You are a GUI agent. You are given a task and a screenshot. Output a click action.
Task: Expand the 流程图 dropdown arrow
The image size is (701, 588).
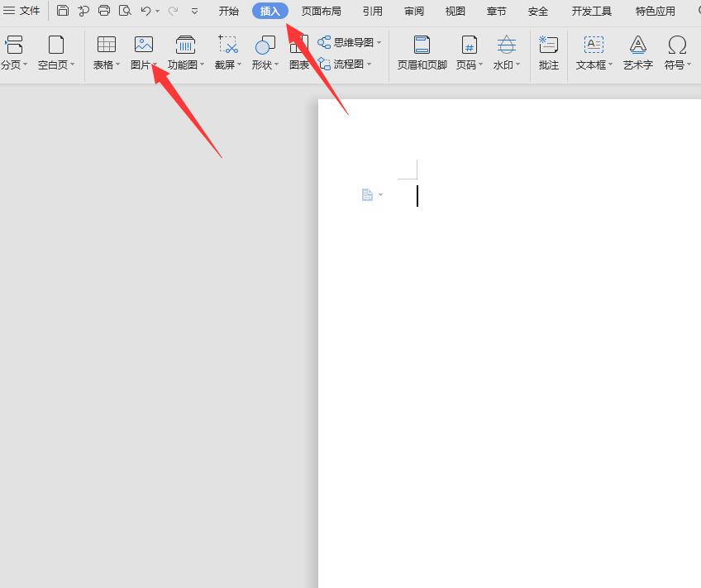tap(369, 64)
